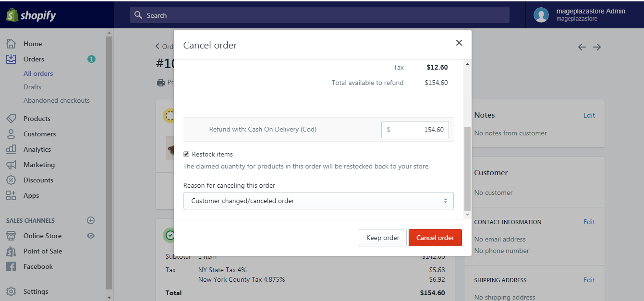Click the refund amount input field
644x301 pixels.
point(415,130)
